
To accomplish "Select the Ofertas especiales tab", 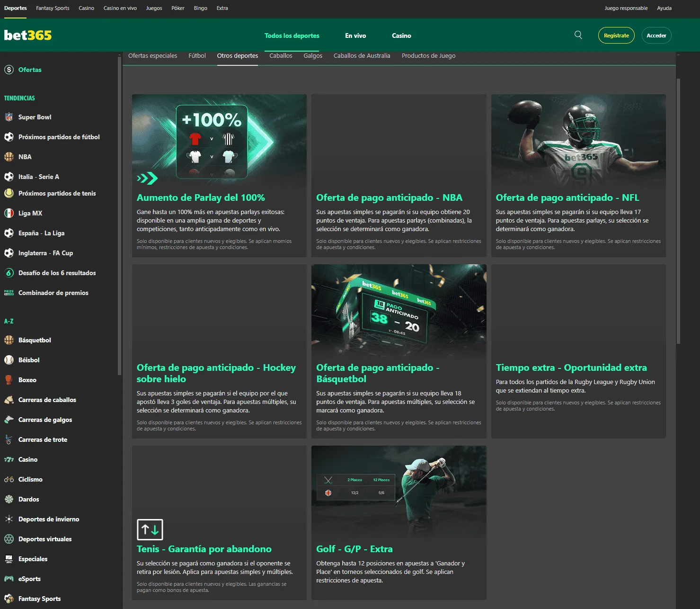I will (x=153, y=56).
